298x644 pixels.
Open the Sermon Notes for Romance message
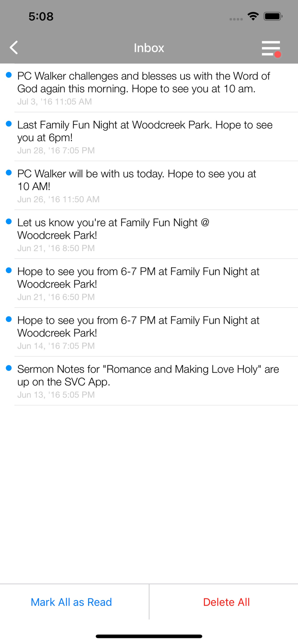coord(149,380)
